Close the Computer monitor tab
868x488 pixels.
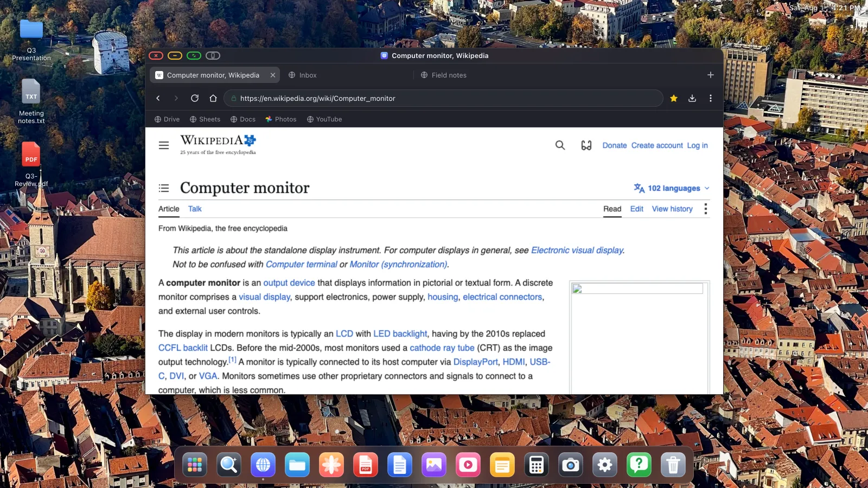273,75
